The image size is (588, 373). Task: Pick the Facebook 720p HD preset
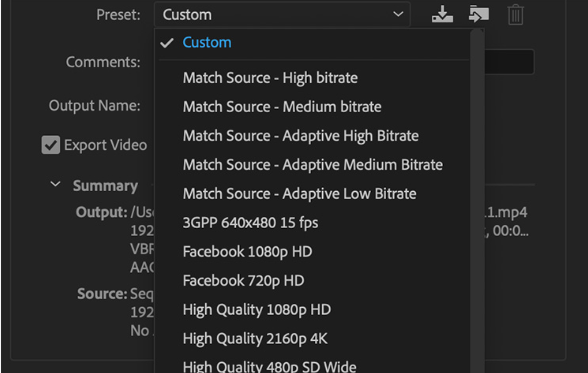click(x=243, y=280)
